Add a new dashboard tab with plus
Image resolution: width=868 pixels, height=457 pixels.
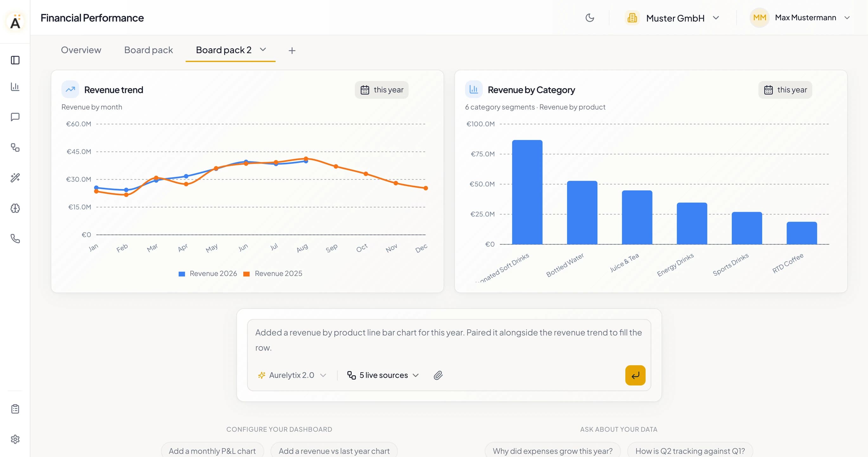click(x=292, y=50)
